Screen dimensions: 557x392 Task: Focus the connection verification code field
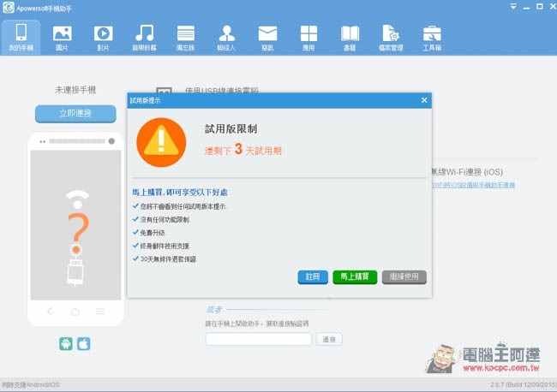258,339
